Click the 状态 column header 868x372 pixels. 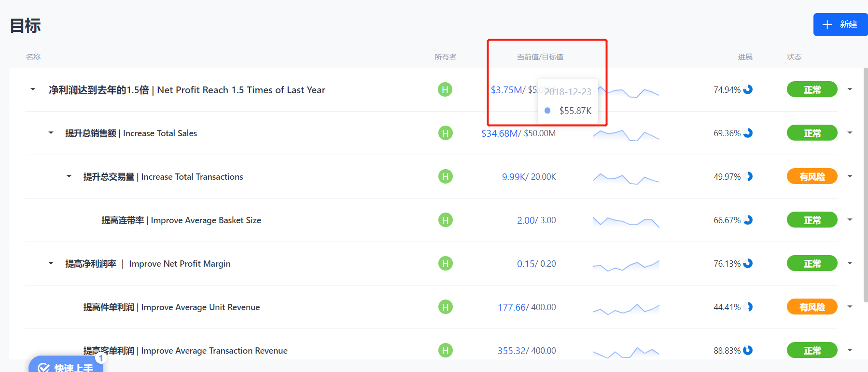tap(794, 57)
